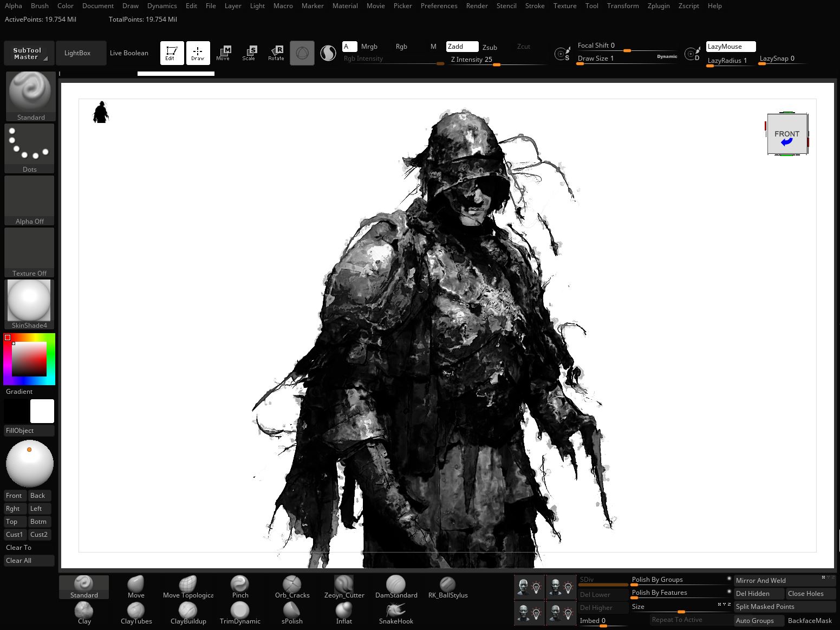Open the Tool menu
Screen dimensions: 840x630
(591, 6)
